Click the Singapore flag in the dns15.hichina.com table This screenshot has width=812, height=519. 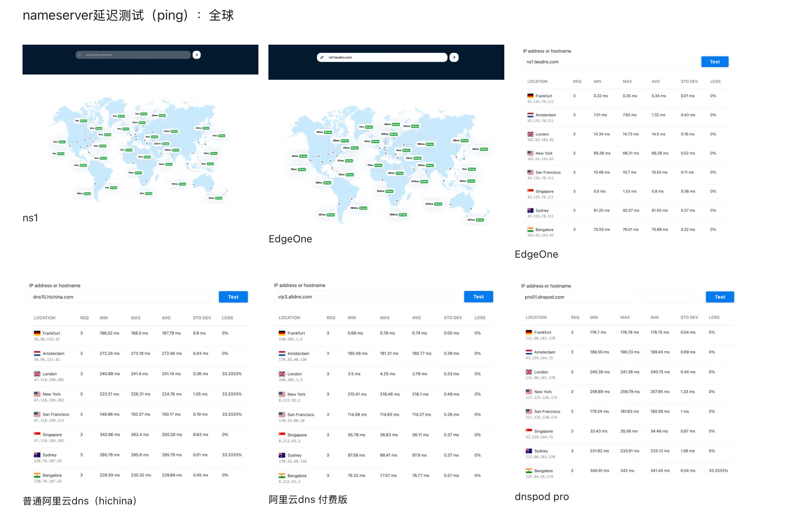click(37, 434)
